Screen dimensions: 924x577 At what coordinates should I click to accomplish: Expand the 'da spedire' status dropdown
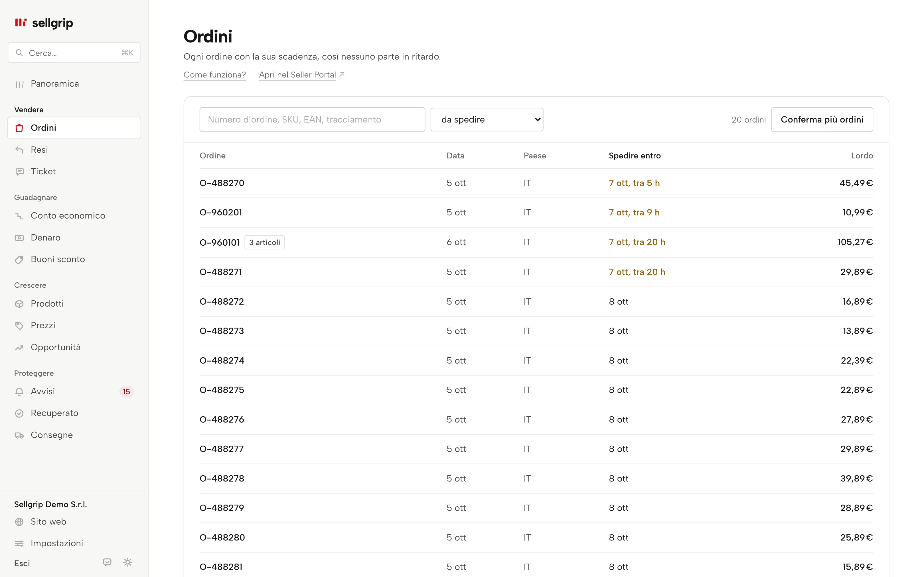point(487,119)
